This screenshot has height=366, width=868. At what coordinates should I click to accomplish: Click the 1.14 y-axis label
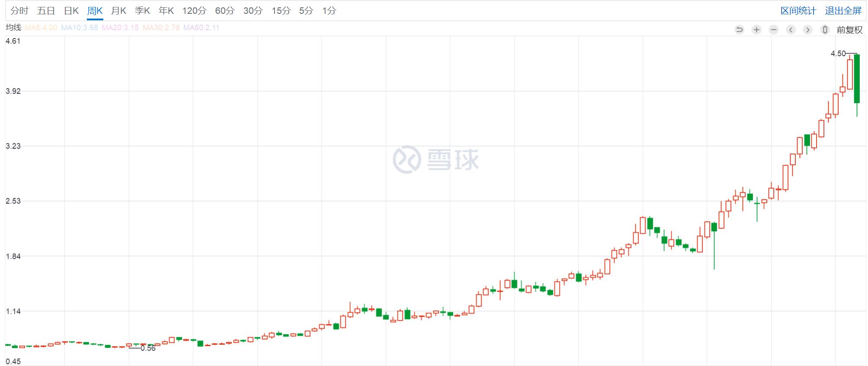coord(13,311)
